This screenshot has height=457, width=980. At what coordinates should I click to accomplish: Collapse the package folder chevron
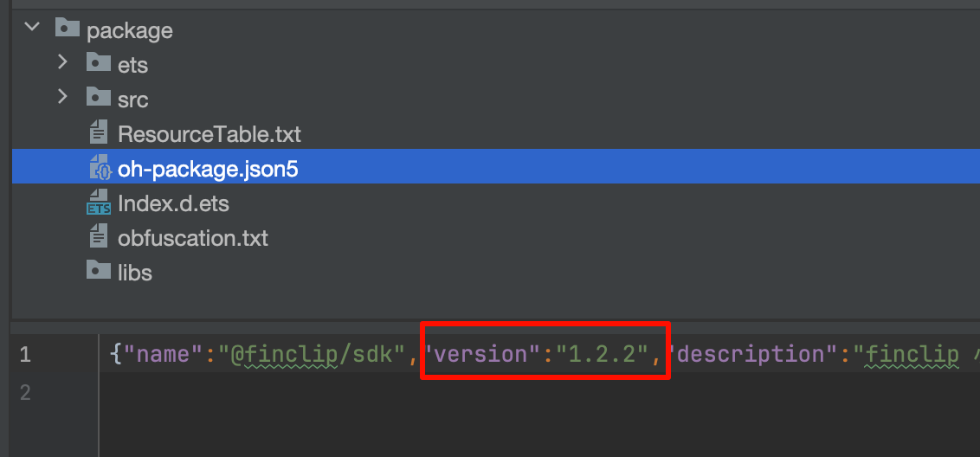point(32,28)
